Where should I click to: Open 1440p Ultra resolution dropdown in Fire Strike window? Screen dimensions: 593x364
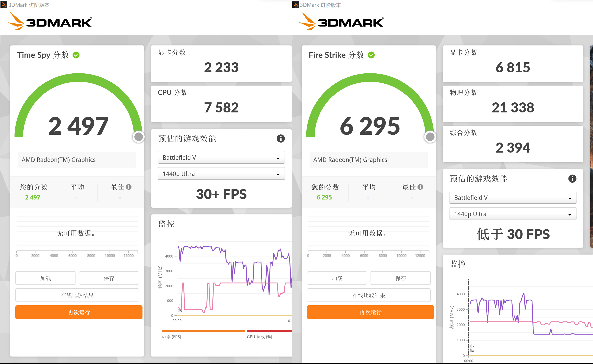click(x=513, y=214)
